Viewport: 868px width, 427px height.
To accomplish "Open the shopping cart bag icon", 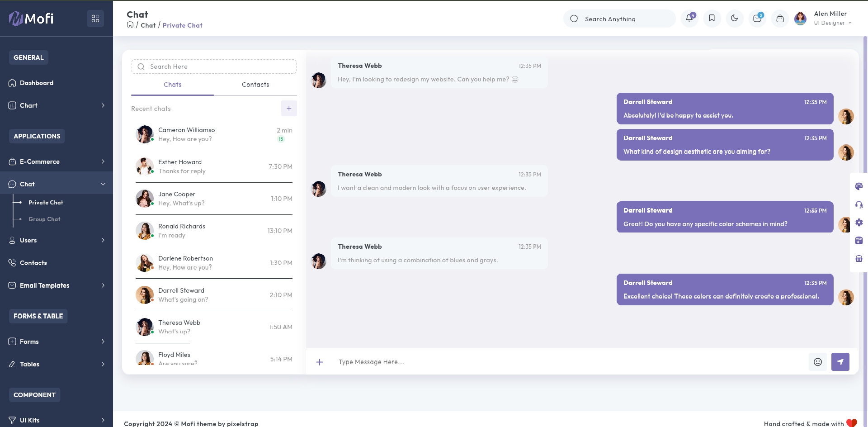I will (x=780, y=19).
